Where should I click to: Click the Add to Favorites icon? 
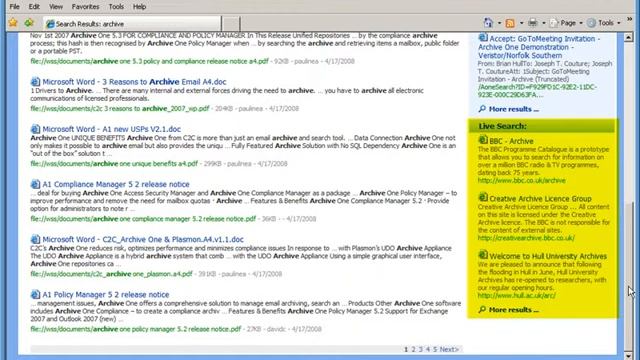[29, 23]
